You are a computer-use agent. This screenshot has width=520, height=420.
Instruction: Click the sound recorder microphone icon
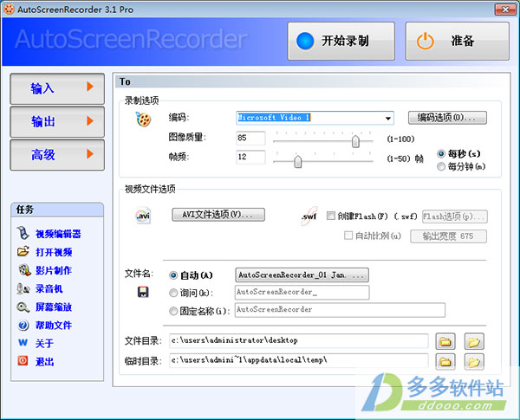click(23, 288)
